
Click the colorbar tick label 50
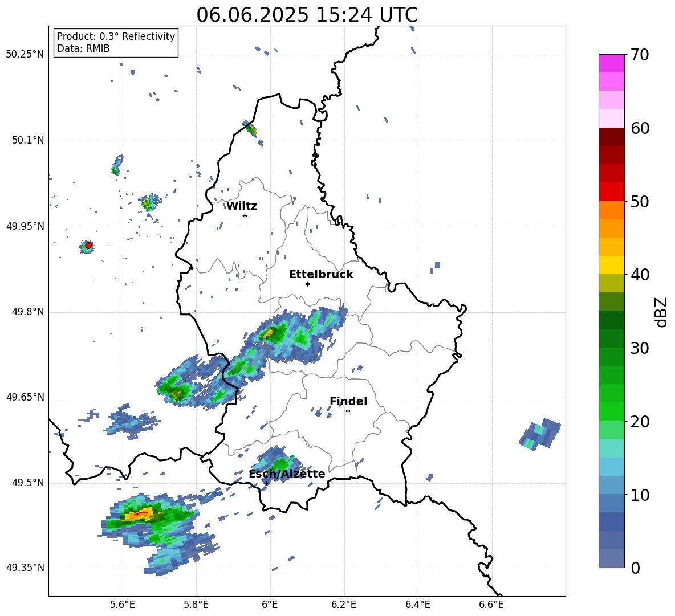(x=640, y=201)
